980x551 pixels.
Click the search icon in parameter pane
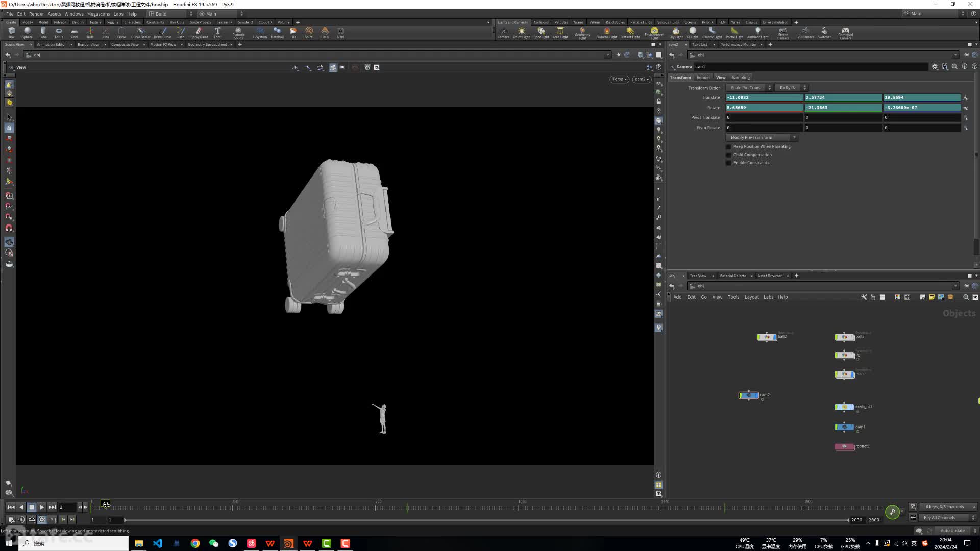[954, 67]
